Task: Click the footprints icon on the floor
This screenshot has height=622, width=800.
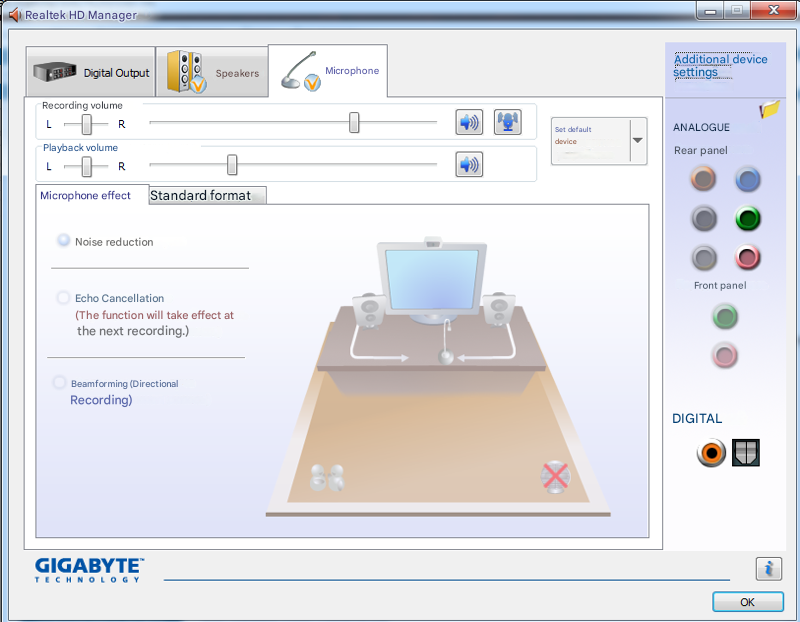Action: pyautogui.click(x=327, y=478)
